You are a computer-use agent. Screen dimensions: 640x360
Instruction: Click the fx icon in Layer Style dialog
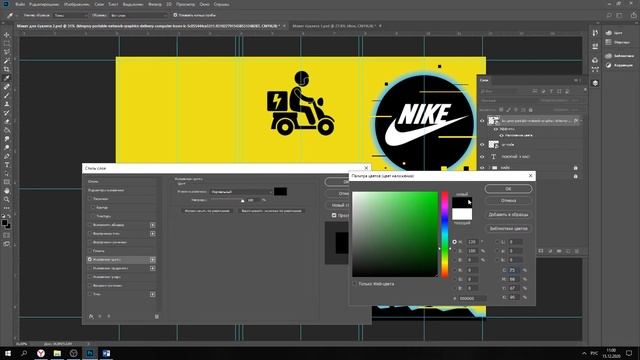(91, 316)
